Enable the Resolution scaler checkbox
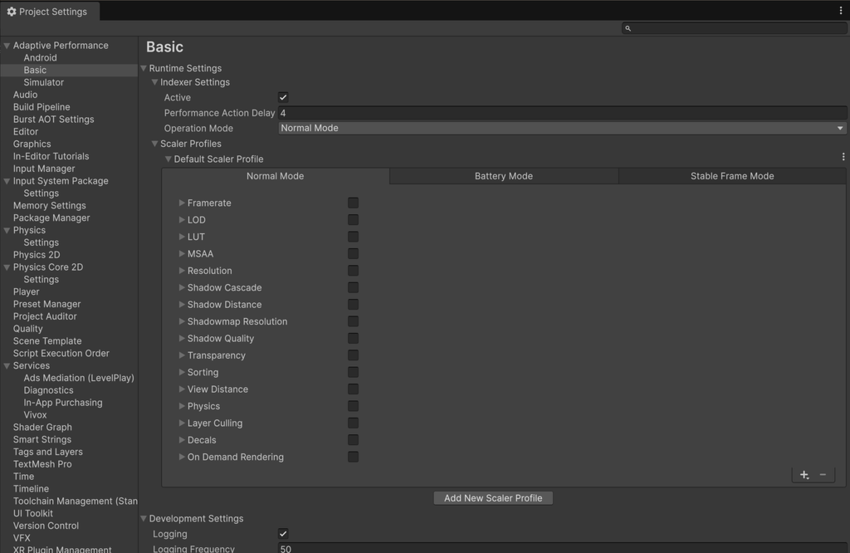This screenshot has height=553, width=850. [353, 271]
